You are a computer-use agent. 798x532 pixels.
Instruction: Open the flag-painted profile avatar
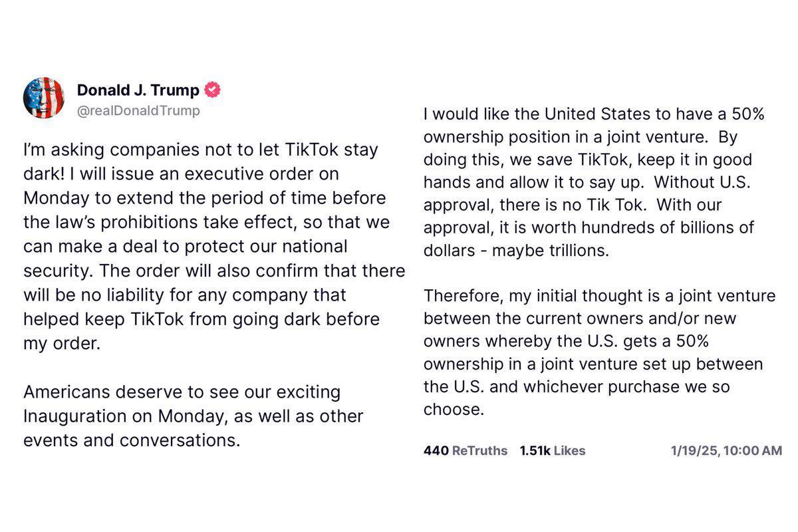pos(44,98)
